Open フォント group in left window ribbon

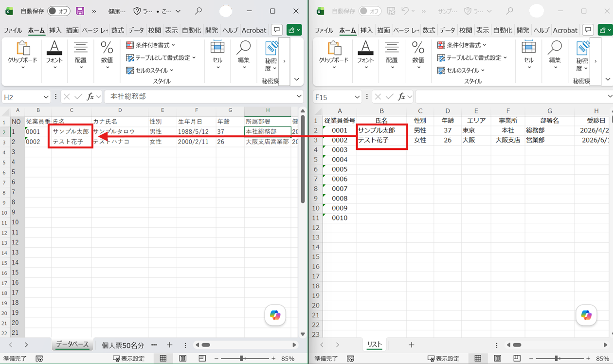tap(54, 55)
